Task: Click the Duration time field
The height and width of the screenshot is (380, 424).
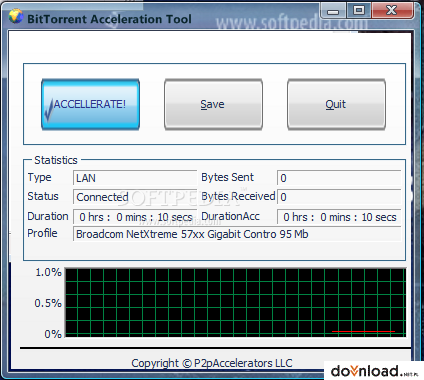Action: point(135,217)
